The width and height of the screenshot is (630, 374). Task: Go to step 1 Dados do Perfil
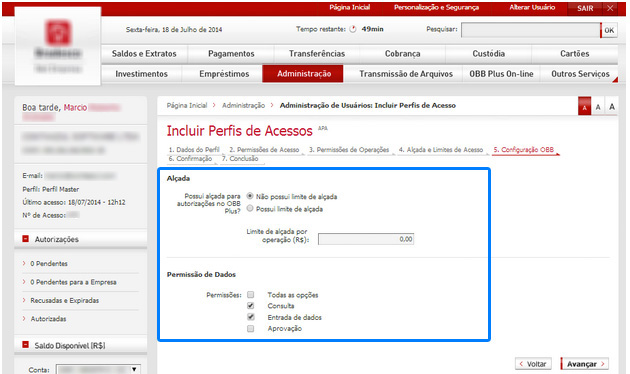pos(194,150)
